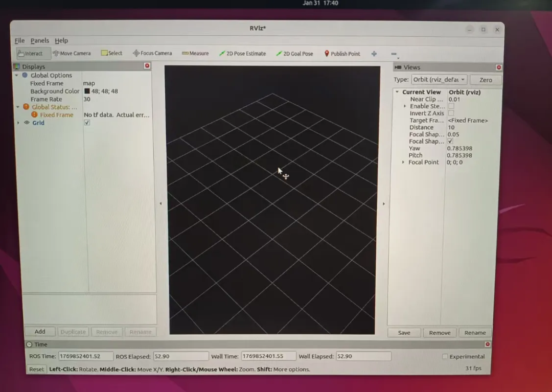Screen dimensions: 552x392
Task: Click the Views panel camera icon
Action: 398,67
